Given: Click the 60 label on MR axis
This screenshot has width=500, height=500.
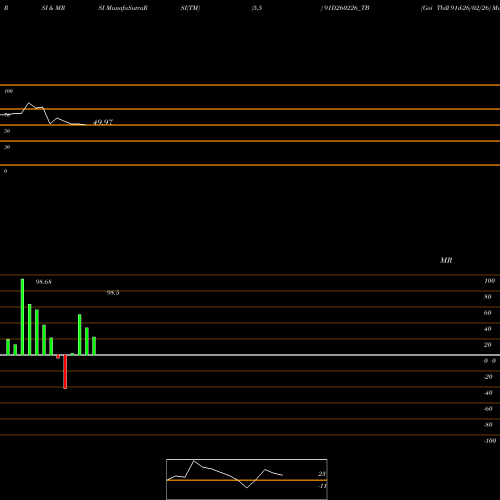Looking at the screenshot, I should point(487,313).
